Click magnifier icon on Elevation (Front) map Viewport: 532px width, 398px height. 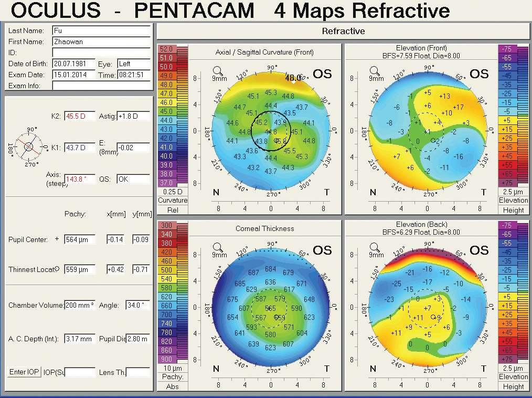coord(374,70)
